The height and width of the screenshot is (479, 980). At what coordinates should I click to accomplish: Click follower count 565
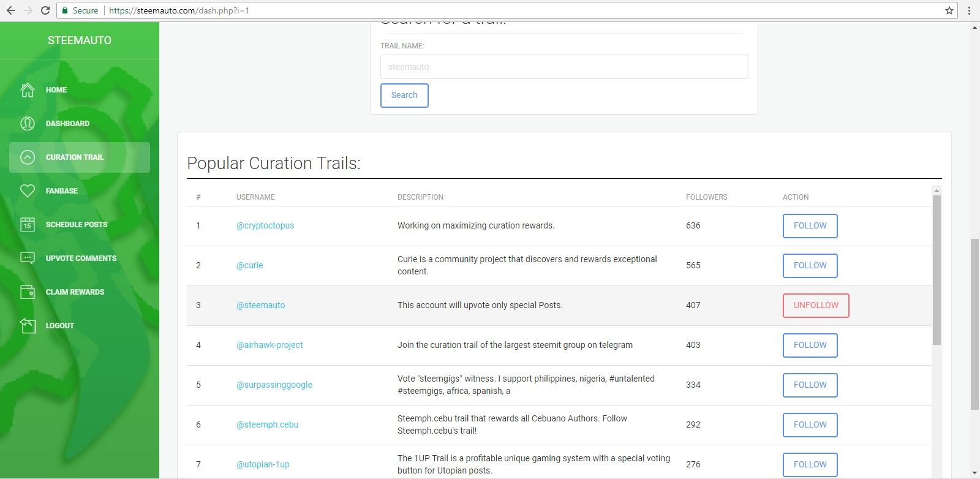[x=693, y=265]
